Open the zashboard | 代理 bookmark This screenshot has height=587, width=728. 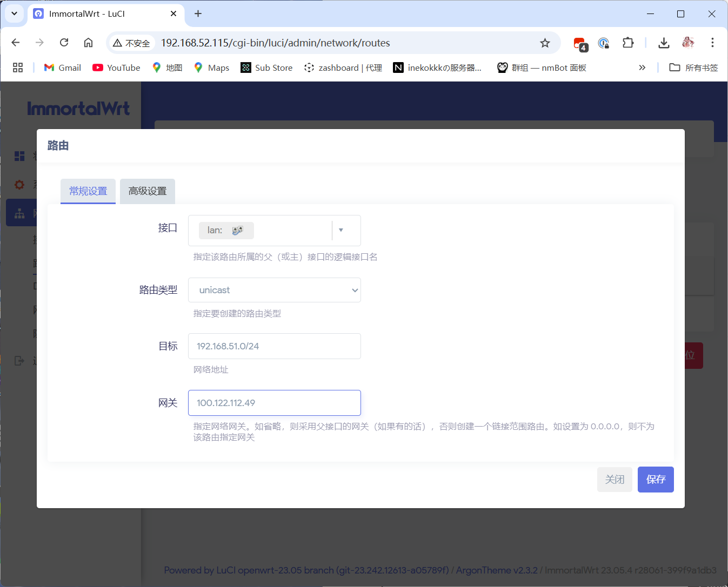coord(343,67)
